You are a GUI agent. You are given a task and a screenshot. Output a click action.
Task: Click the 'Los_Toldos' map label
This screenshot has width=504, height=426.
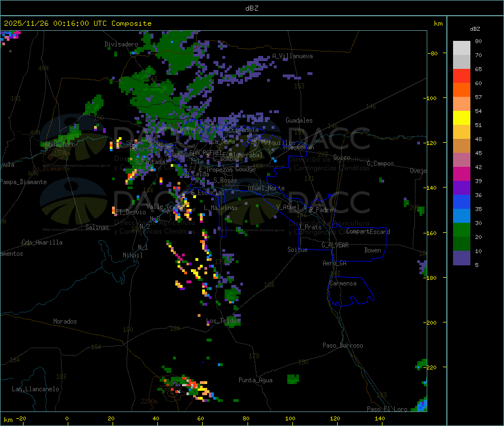(223, 321)
